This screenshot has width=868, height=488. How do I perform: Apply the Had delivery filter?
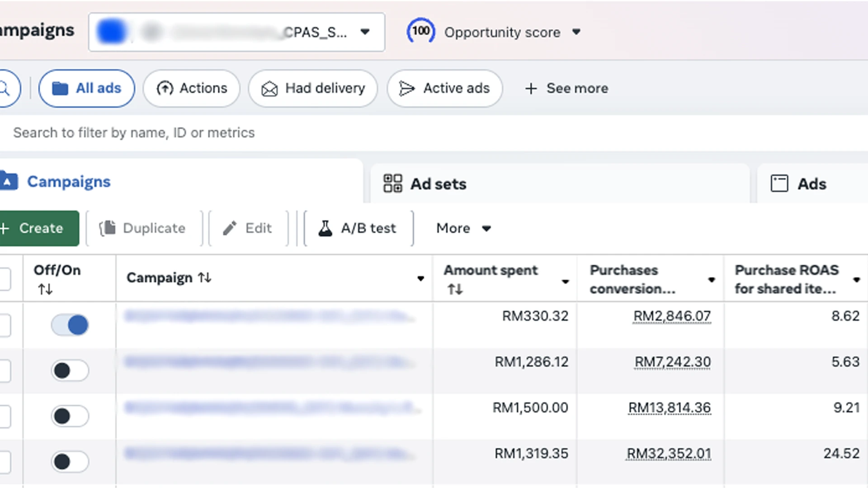313,88
